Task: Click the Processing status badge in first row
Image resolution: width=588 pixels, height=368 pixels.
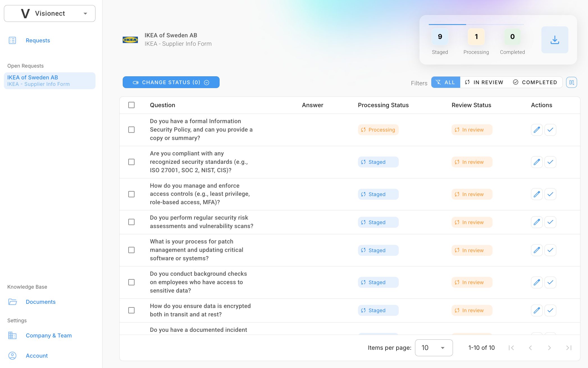Action: click(378, 130)
